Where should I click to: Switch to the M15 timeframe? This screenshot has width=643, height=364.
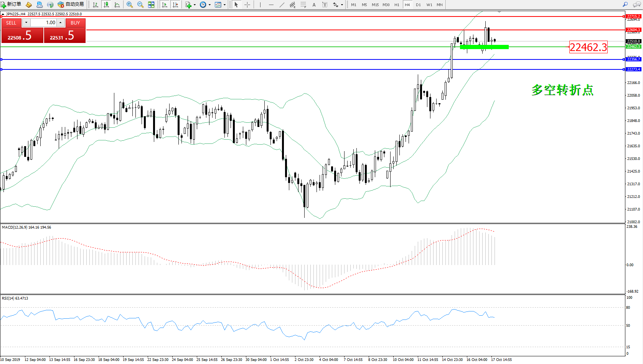point(375,5)
